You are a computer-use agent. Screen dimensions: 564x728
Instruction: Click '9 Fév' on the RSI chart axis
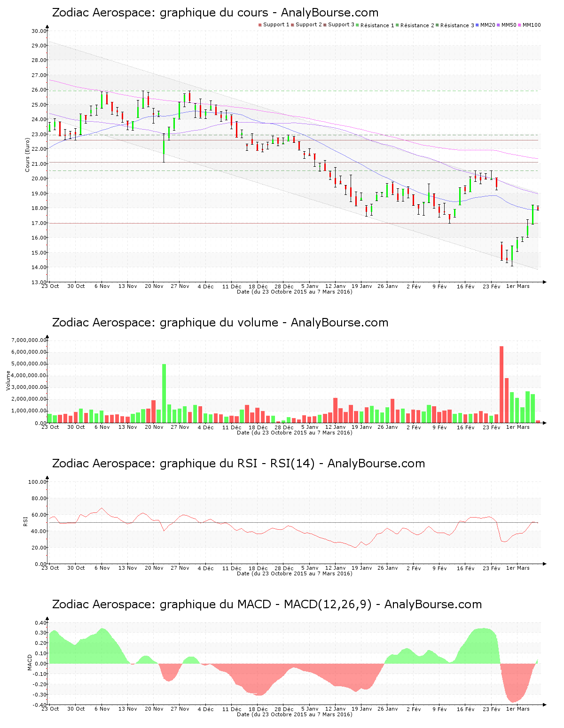pyautogui.click(x=439, y=568)
